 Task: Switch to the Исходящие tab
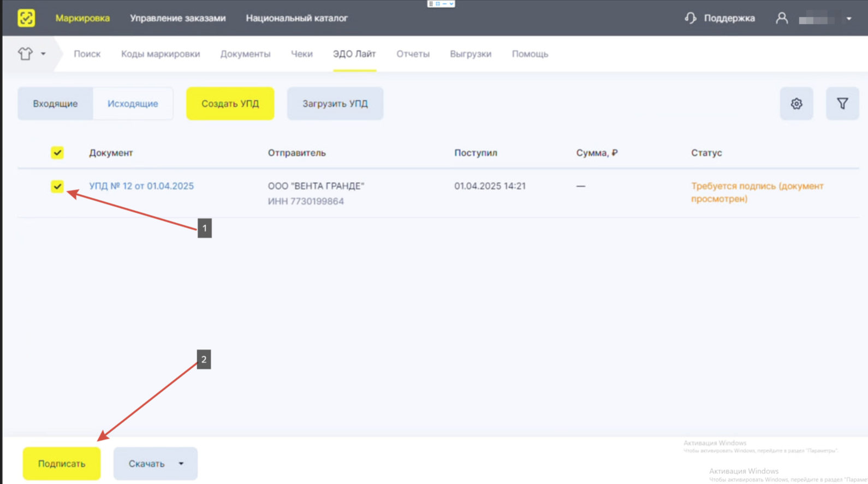click(x=133, y=104)
